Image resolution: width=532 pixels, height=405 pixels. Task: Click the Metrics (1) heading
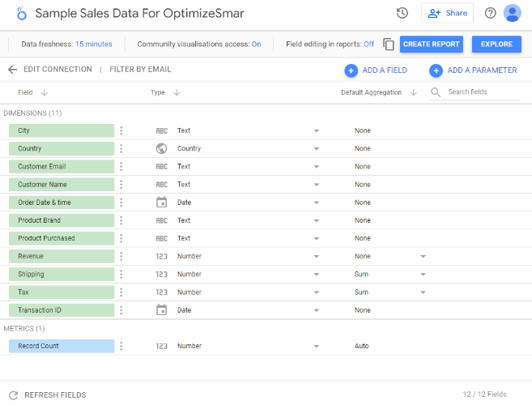tap(24, 329)
